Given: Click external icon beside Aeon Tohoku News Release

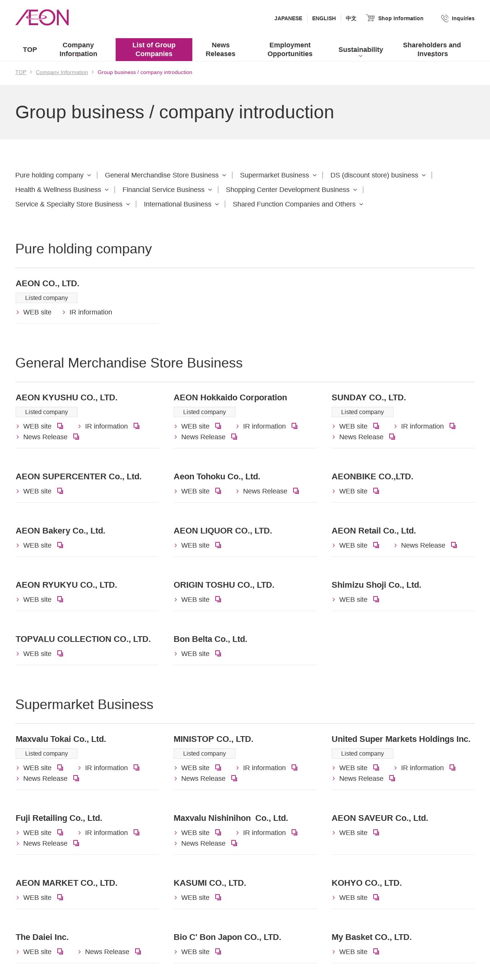Looking at the screenshot, I should coord(296,491).
